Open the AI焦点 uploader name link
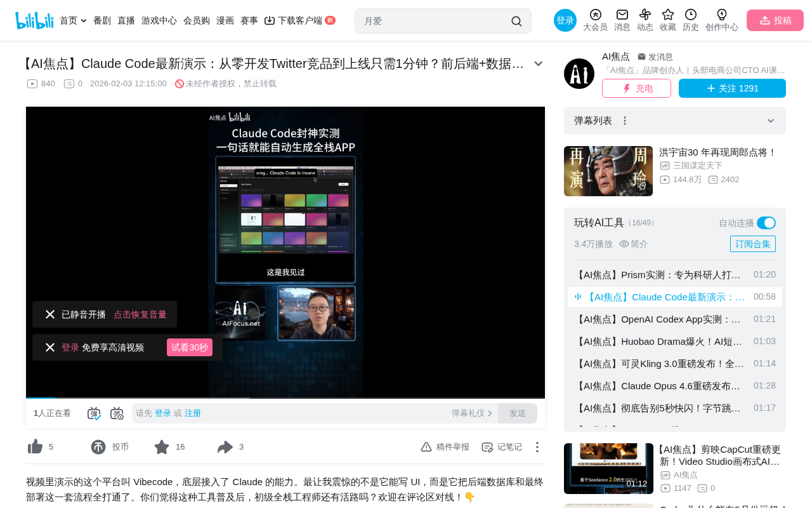The width and height of the screenshot is (812, 508). [x=616, y=57]
